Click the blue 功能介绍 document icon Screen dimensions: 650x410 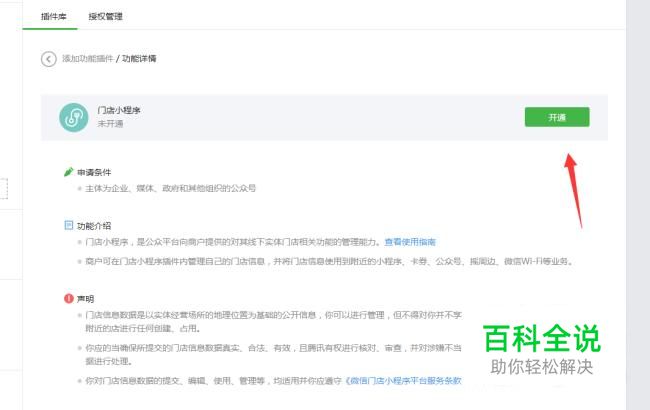point(68,225)
